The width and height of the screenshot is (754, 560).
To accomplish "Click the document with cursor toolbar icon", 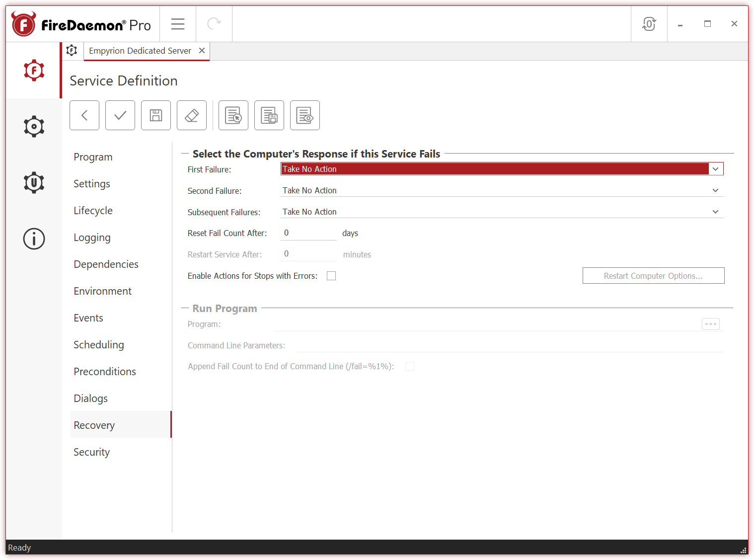I will [233, 115].
